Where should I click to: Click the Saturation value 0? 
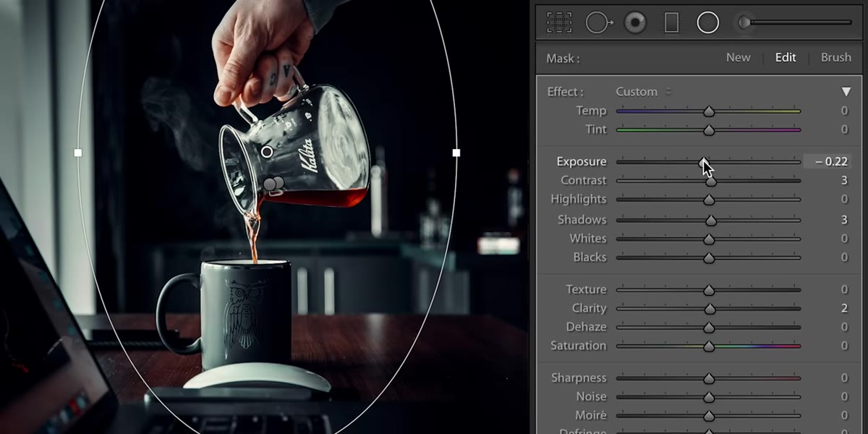(x=843, y=346)
